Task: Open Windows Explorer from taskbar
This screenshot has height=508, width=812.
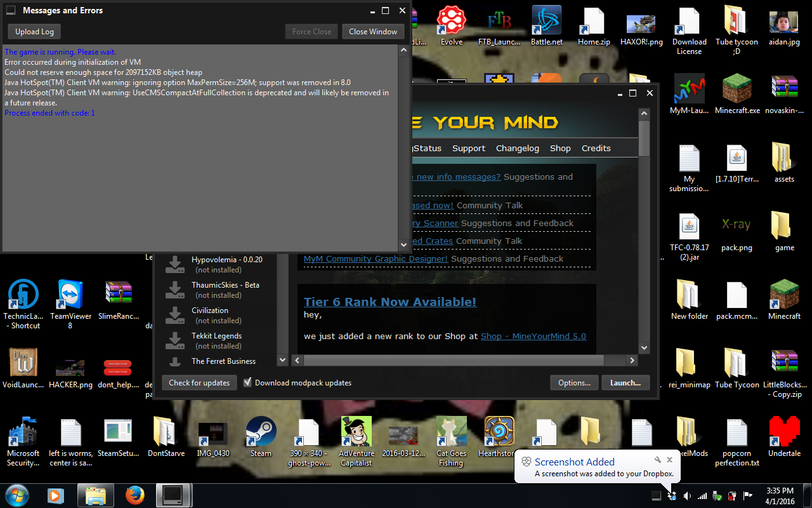Action: click(x=95, y=495)
